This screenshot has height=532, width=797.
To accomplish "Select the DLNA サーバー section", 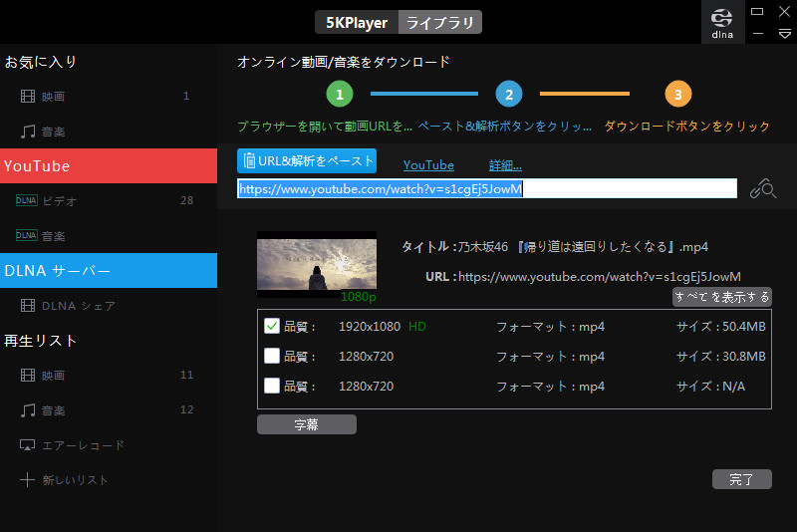I will [x=109, y=271].
